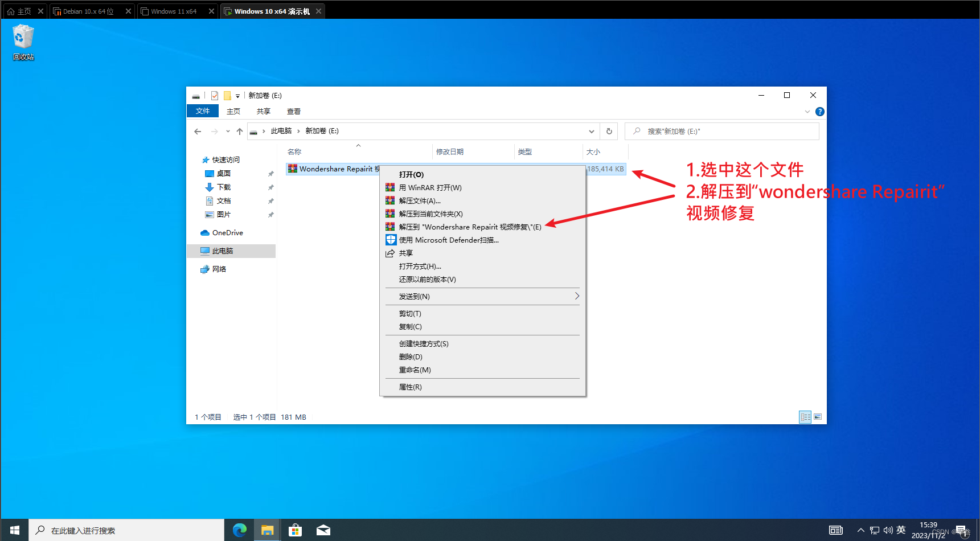This screenshot has height=541, width=980.
Task: Select 用 WinRAR 打开(W)
Action: tap(482, 187)
